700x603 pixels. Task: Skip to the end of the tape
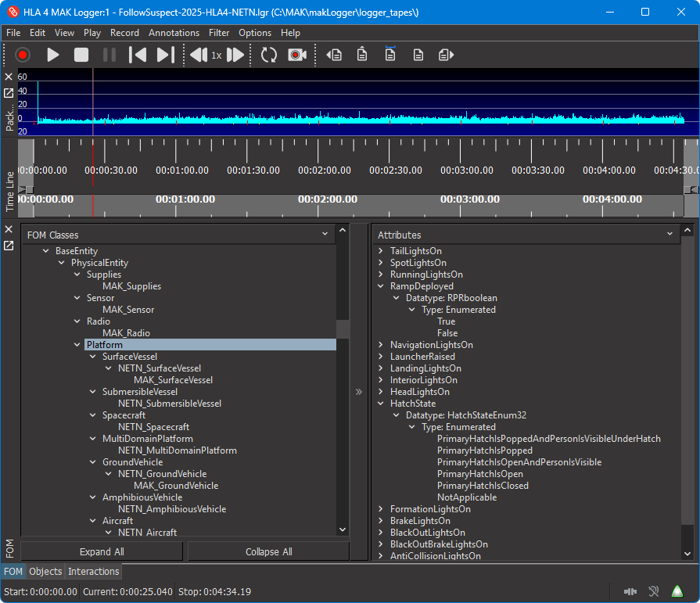164,55
